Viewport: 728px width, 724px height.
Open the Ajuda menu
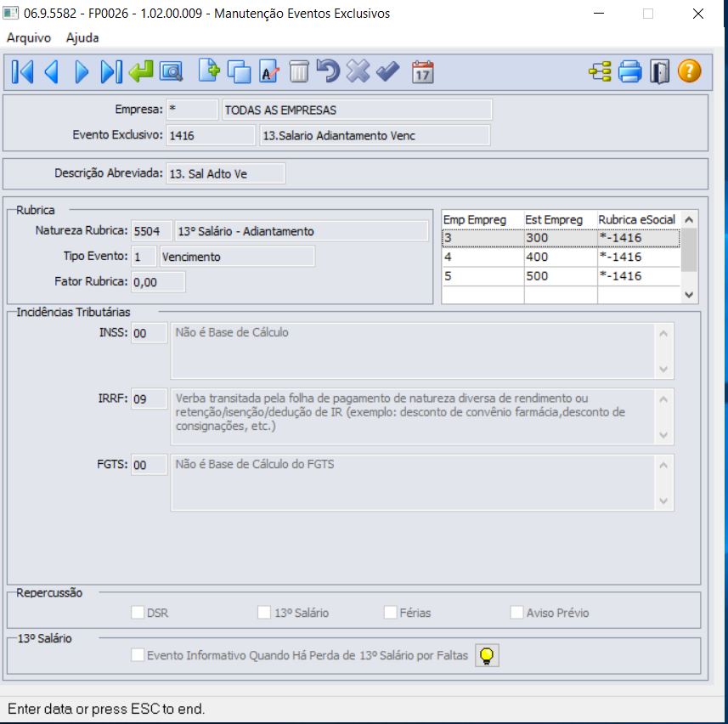pos(82,37)
